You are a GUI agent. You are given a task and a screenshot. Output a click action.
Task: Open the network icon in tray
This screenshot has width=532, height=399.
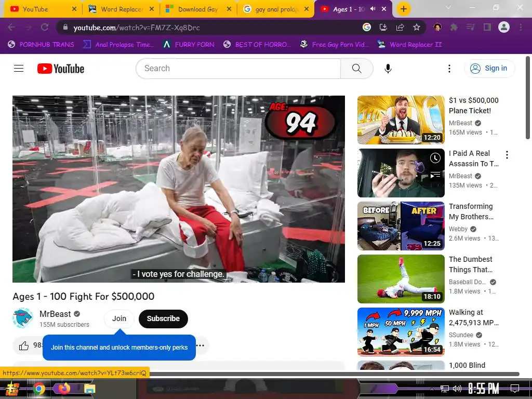[x=444, y=389]
